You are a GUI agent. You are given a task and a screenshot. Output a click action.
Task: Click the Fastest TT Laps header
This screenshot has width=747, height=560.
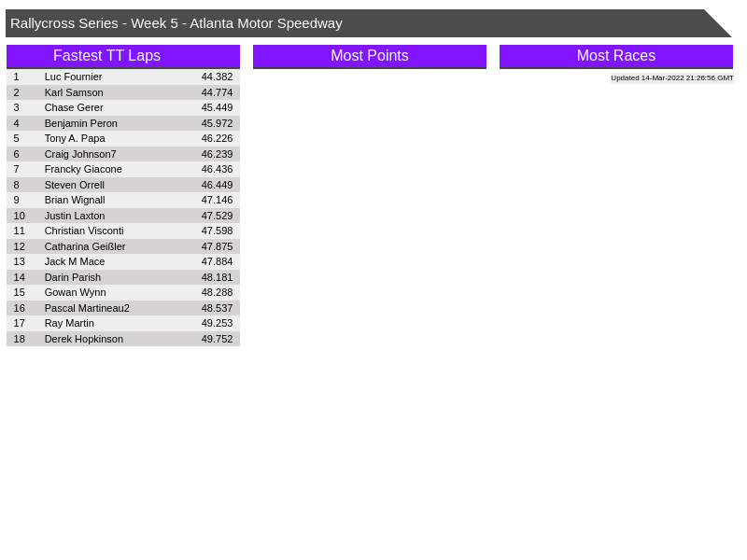pos(106,56)
